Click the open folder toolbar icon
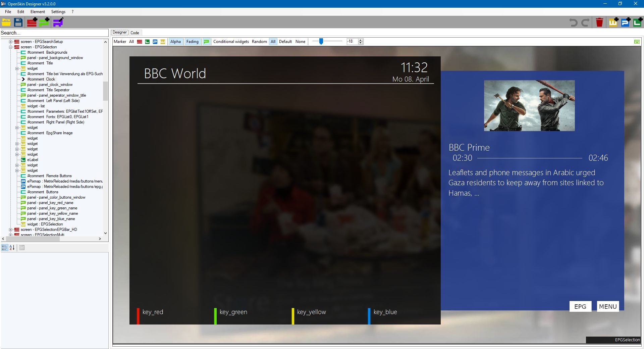 [6, 22]
